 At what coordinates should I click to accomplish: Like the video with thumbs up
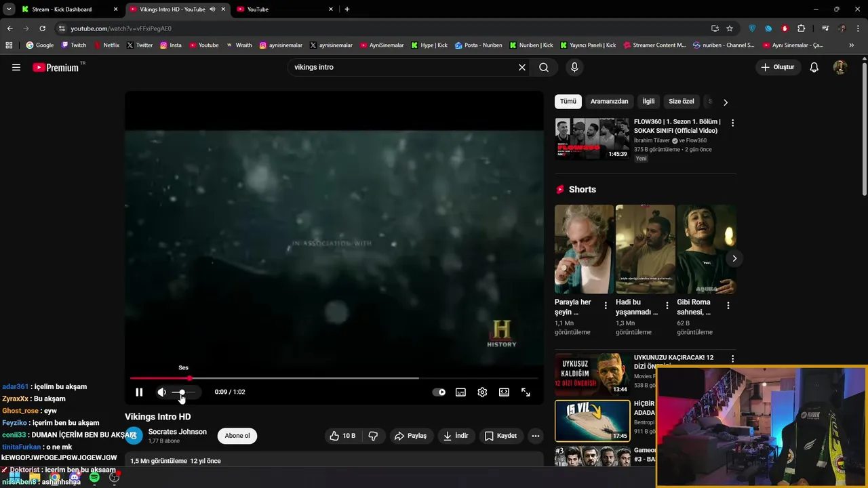coord(342,436)
